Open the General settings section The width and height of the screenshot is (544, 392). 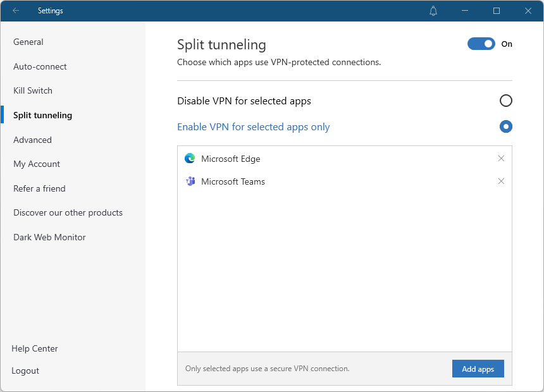pos(28,42)
